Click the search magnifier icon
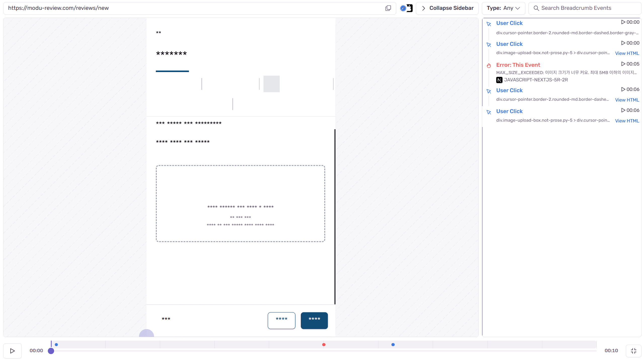The height and width of the screenshot is (361, 644). (536, 8)
